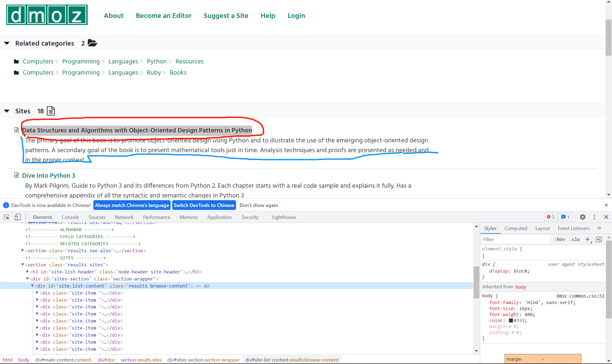The height and width of the screenshot is (364, 612).
Task: Collapse the Sites section
Action: pyautogui.click(x=7, y=111)
